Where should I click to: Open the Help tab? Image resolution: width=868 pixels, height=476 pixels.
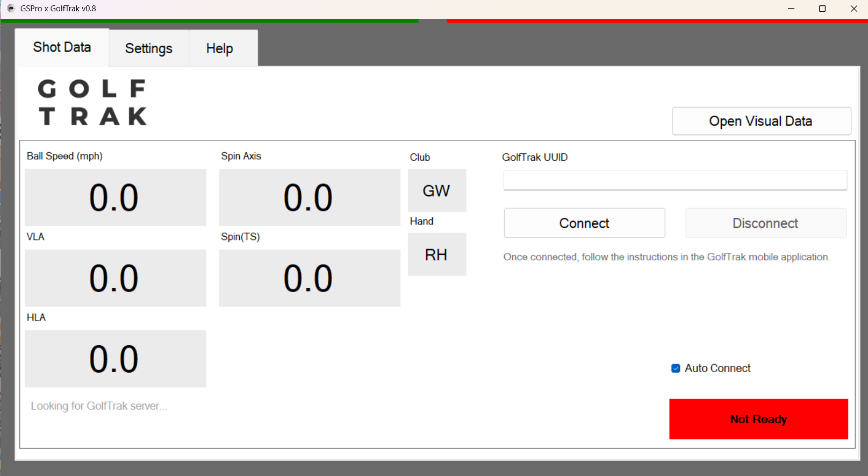[219, 48]
